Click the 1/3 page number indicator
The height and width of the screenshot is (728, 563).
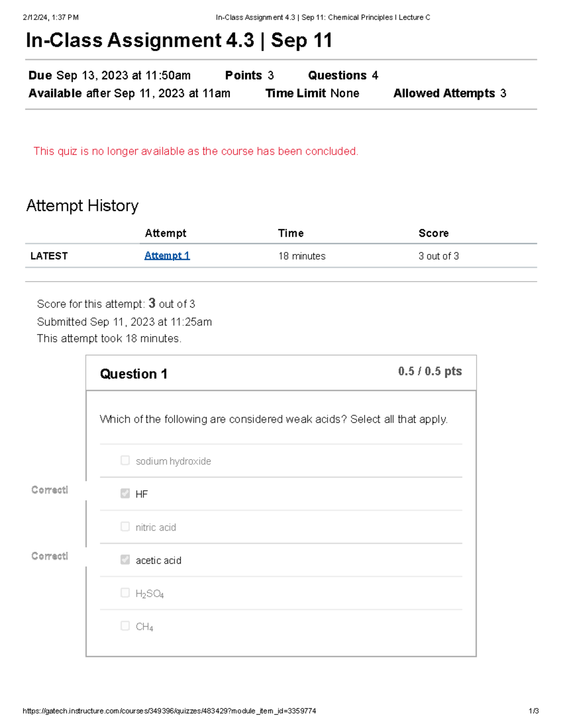533,711
